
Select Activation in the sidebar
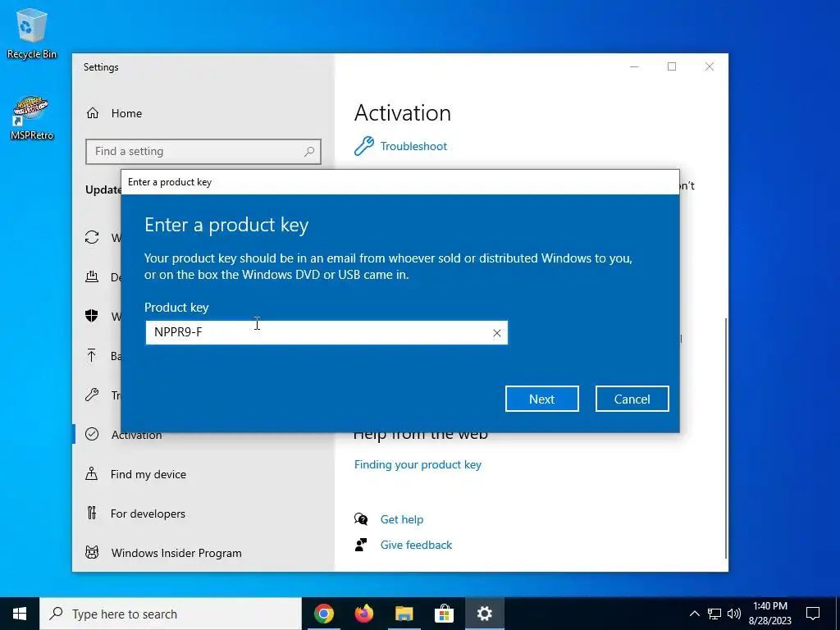tap(137, 435)
